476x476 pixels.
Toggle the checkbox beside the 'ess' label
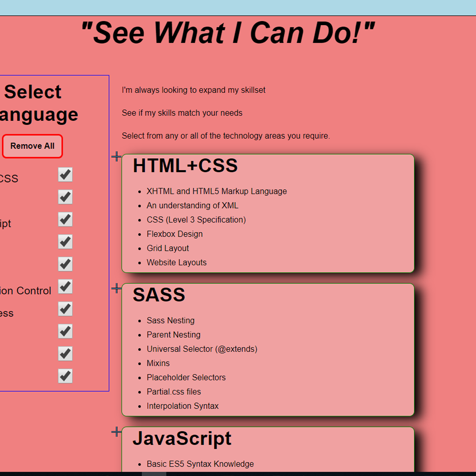point(65,309)
